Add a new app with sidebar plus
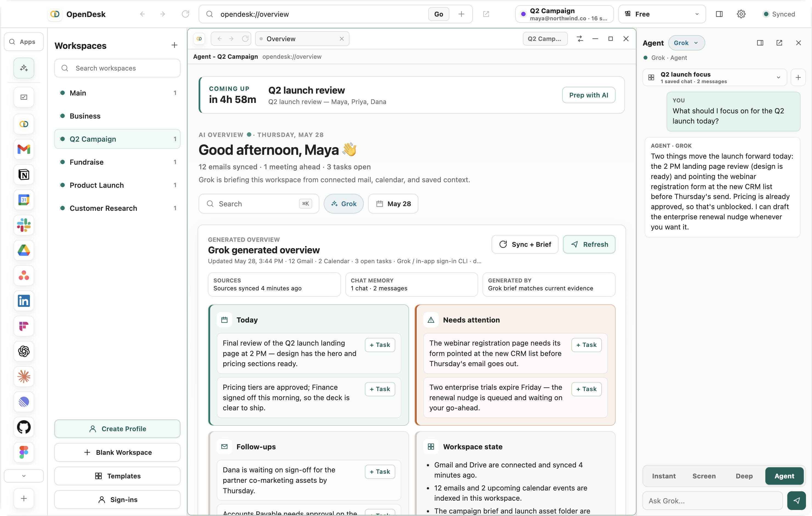812x516 pixels. pos(24,498)
